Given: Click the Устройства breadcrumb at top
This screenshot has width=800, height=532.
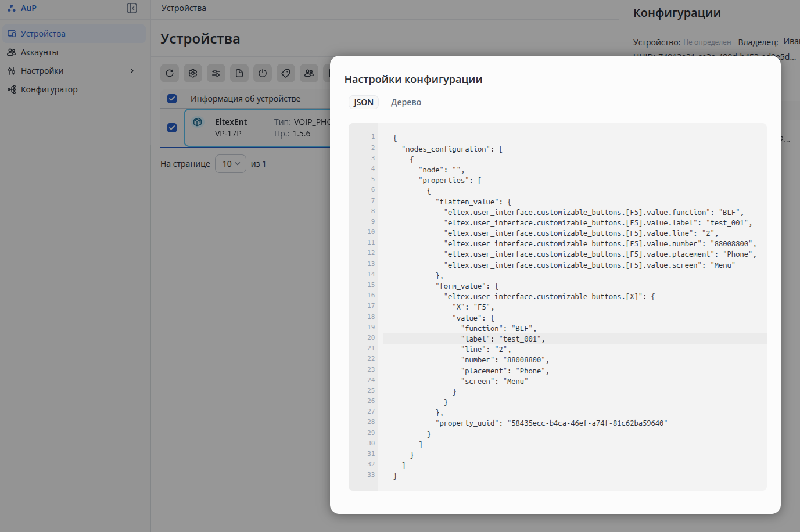Looking at the screenshot, I should 184,8.
